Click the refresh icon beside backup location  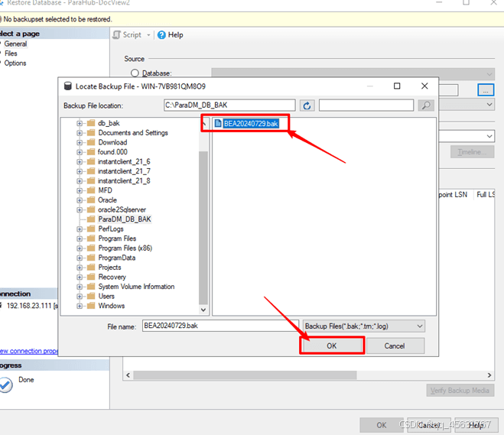(x=307, y=106)
